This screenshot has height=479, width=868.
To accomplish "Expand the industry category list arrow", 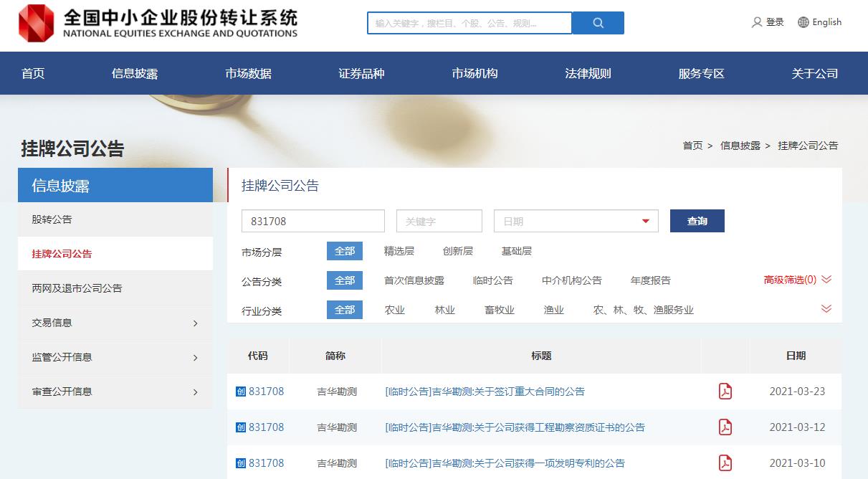I will pyautogui.click(x=826, y=309).
